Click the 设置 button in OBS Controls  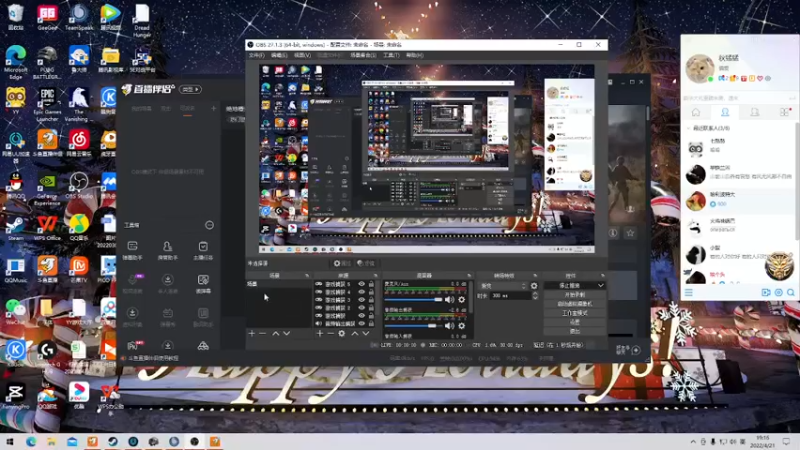(x=574, y=322)
